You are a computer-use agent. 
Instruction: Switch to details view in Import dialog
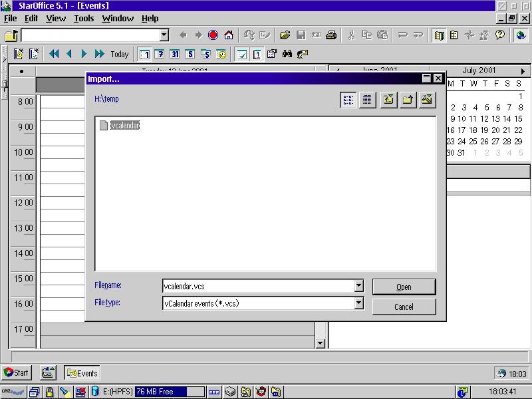366,100
